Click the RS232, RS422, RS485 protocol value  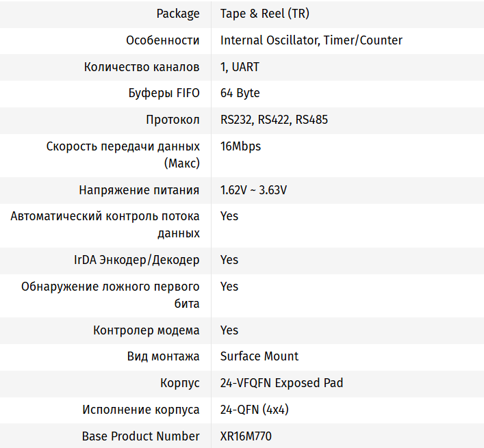click(x=274, y=120)
